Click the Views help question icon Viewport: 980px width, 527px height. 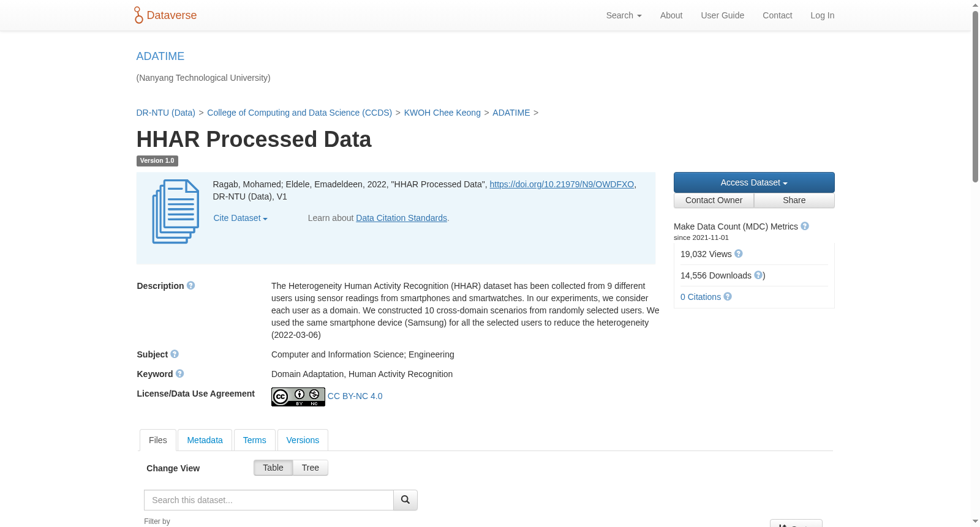click(739, 254)
